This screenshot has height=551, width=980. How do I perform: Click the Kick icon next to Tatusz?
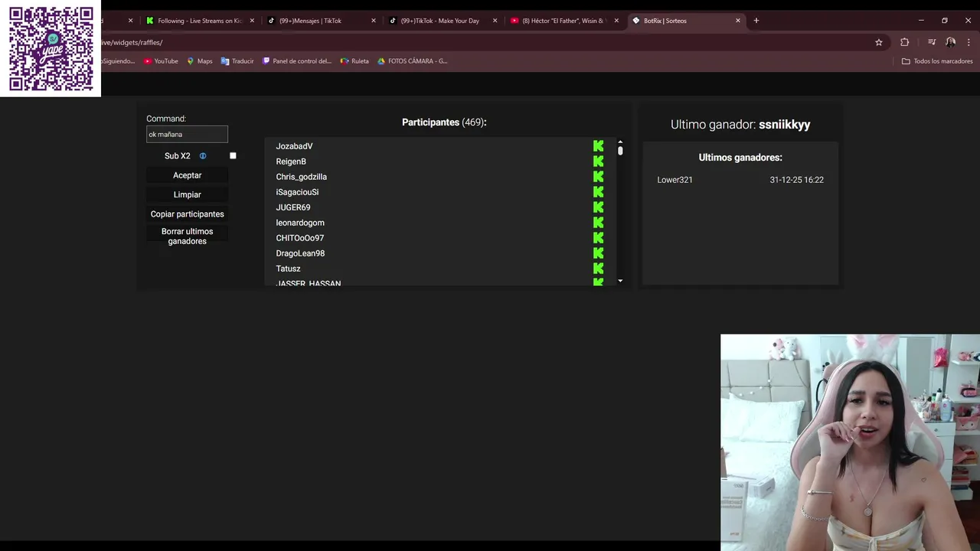click(598, 269)
